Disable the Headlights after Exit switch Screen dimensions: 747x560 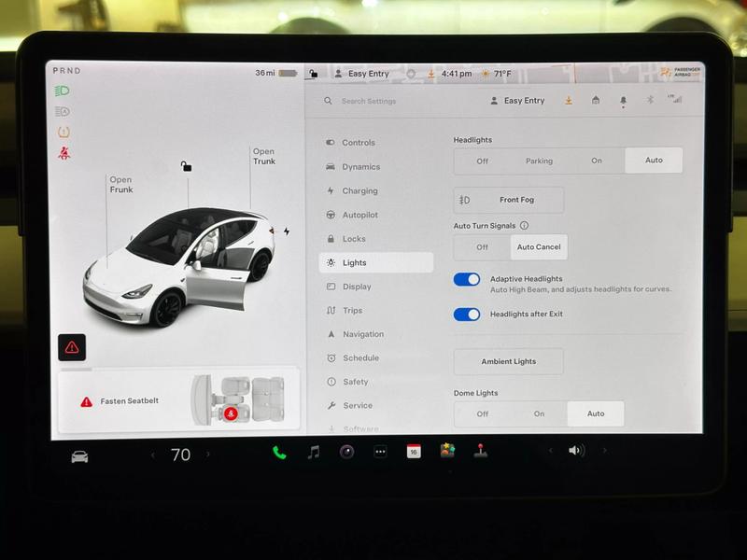pyautogui.click(x=467, y=315)
